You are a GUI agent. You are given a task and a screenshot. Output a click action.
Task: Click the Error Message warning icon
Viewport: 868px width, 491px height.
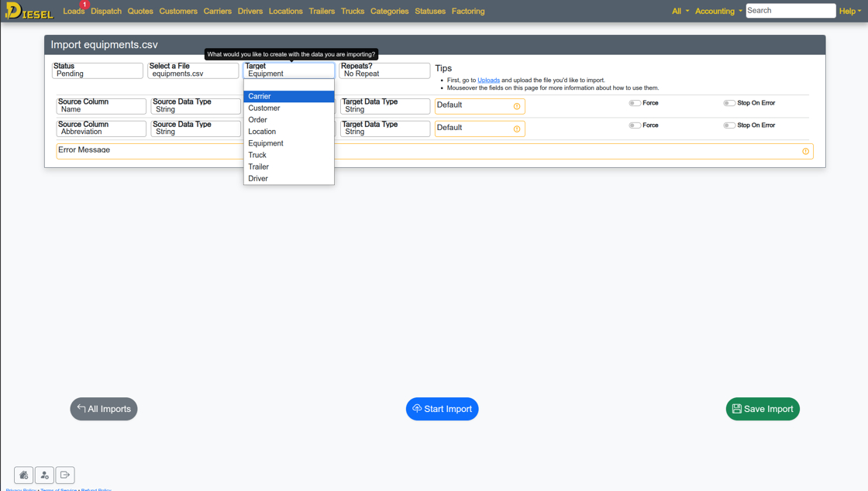coord(805,151)
